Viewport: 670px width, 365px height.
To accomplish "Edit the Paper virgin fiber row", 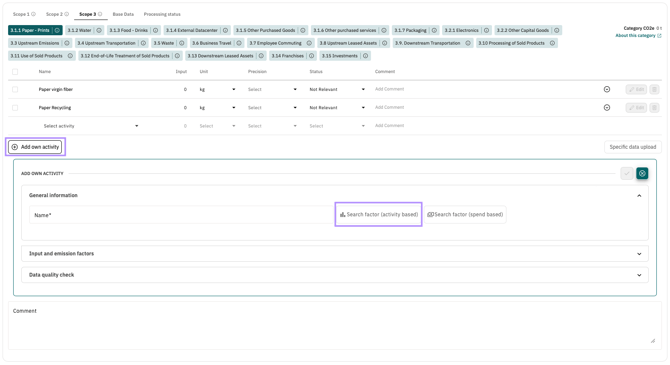I will pos(636,89).
